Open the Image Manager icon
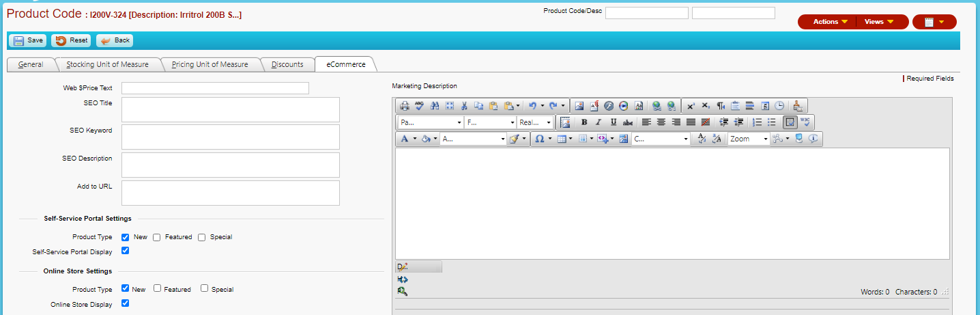Viewport: 980px width, 315px height. [579, 106]
